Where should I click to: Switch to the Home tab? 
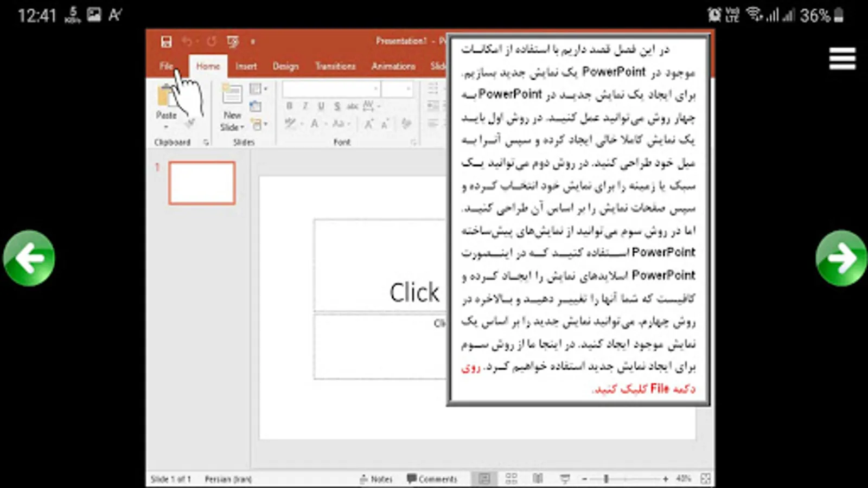[208, 66]
